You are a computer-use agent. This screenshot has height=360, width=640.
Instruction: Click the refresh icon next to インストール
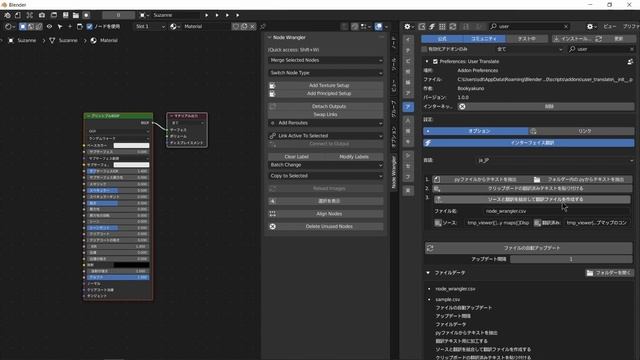tap(599, 39)
